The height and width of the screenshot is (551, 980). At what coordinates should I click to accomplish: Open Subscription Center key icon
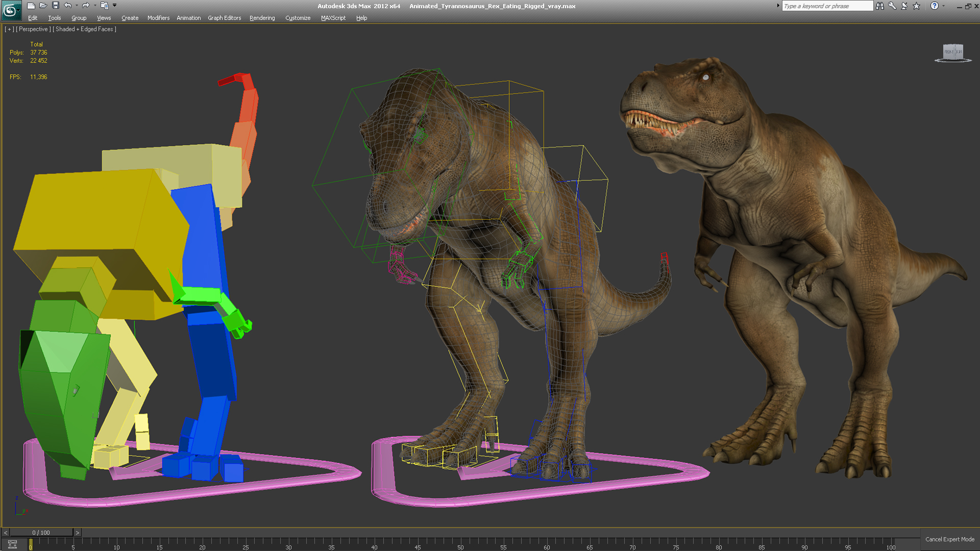pyautogui.click(x=892, y=6)
